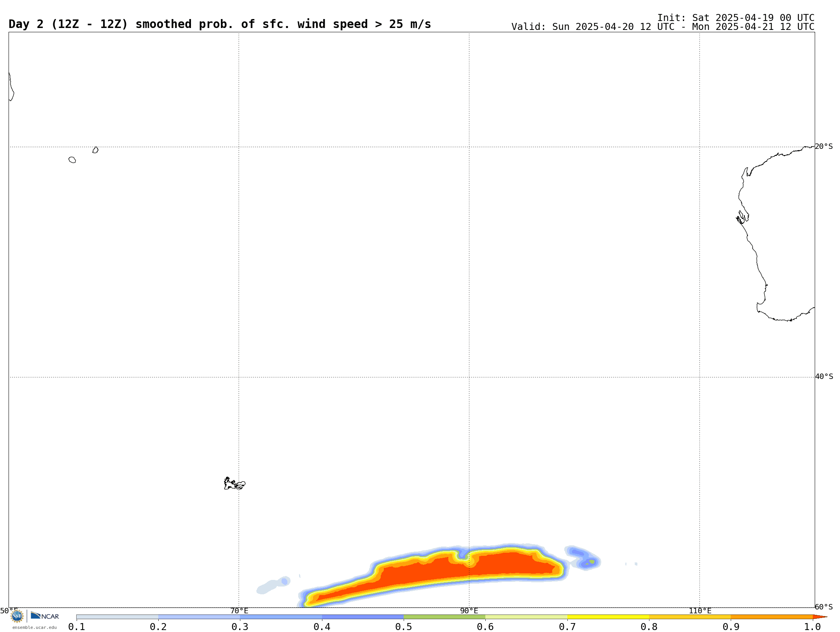This screenshot has width=840, height=632.
Task: Click the NCAR logo
Action: (45, 616)
